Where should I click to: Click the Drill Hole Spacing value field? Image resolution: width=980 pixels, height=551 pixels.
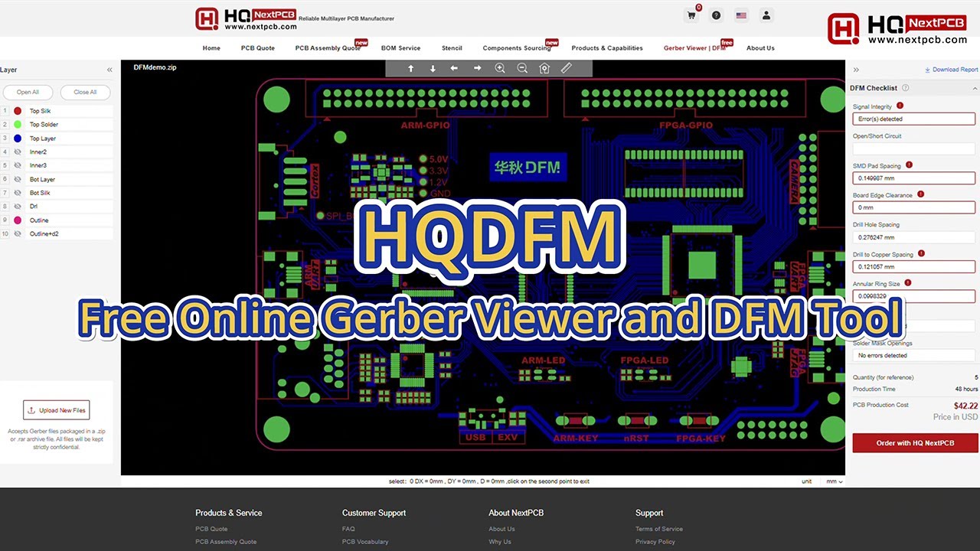click(x=914, y=238)
